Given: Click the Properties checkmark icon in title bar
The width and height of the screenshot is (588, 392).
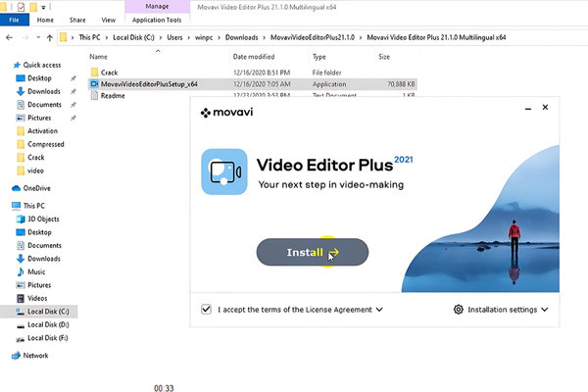Looking at the screenshot, I should point(22,7).
